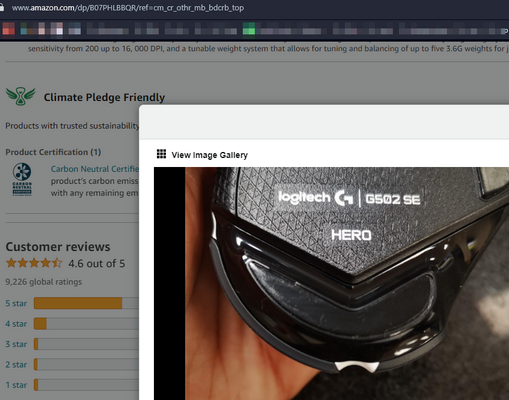Screen dimensions: 509x400
Task: Open the View Image Gallery link
Action: point(209,155)
